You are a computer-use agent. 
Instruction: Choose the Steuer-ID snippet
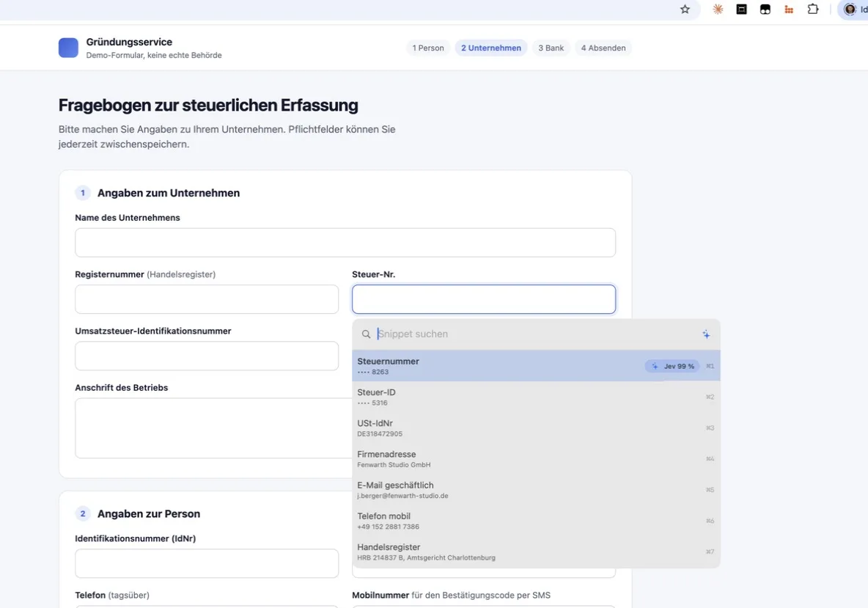pos(536,397)
